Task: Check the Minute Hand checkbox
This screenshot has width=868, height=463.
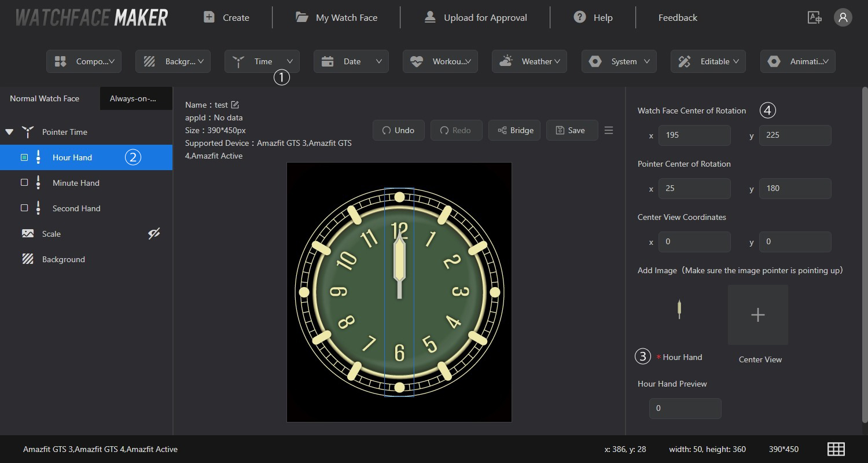Action: [24, 183]
